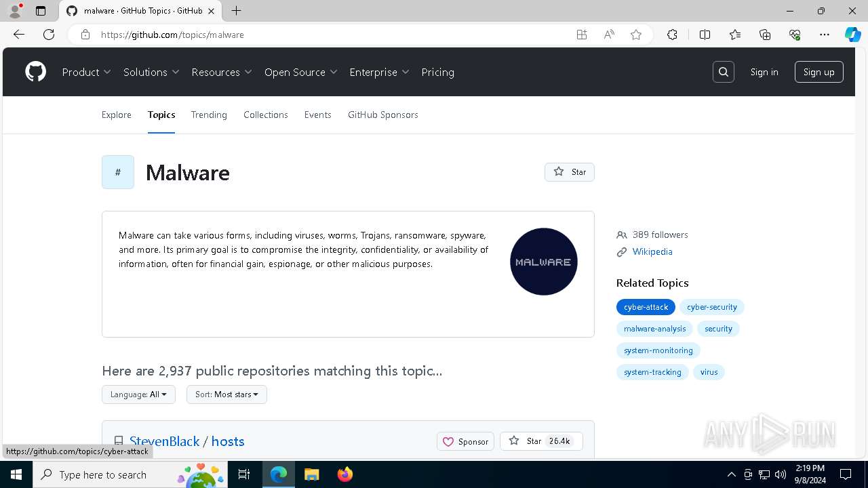The image size is (868, 488).
Task: Open the security related topic tag
Action: [718, 329]
